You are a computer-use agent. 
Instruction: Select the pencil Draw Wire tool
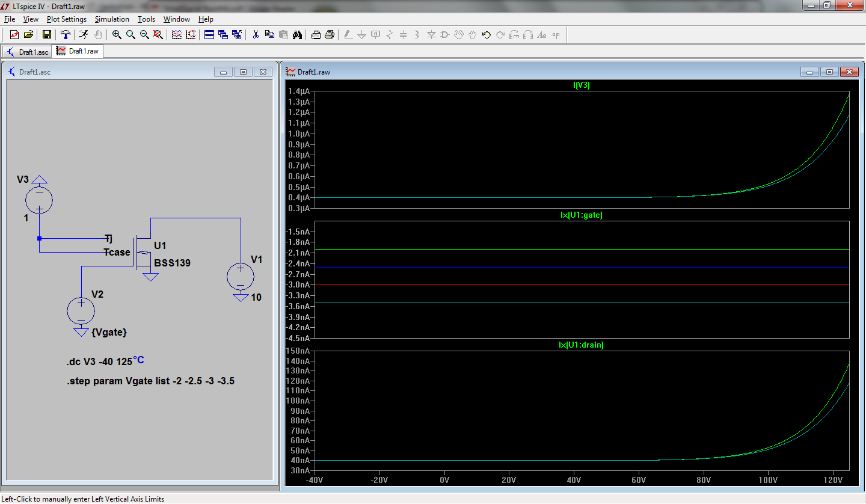pos(348,35)
